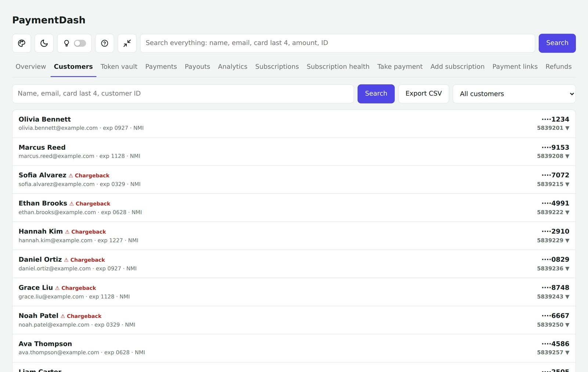The width and height of the screenshot is (588, 372).
Task: Open the Analytics tab
Action: click(x=233, y=67)
